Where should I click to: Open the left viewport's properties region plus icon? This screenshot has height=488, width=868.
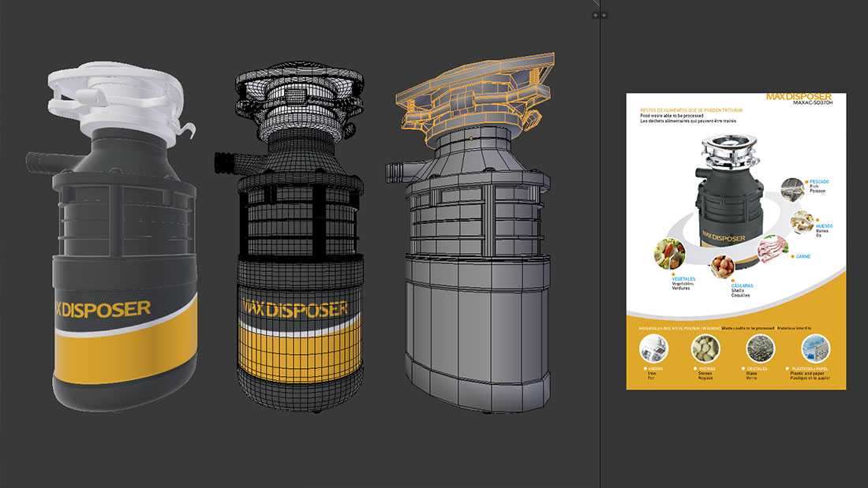coord(595,16)
